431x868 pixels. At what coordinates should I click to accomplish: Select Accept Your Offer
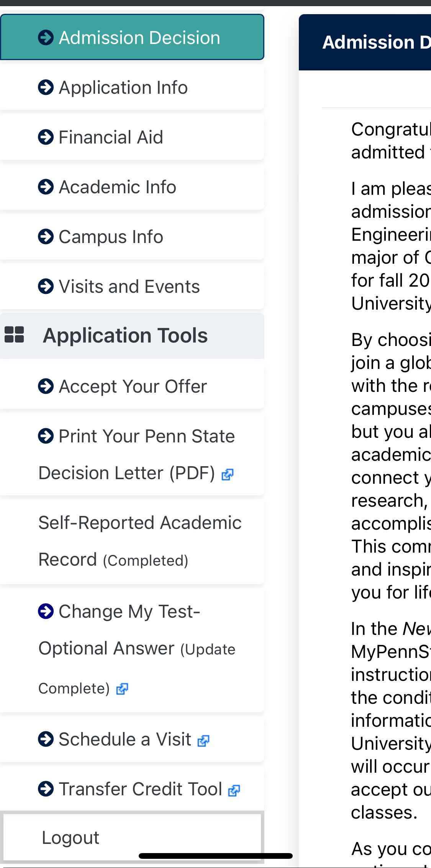point(133,387)
